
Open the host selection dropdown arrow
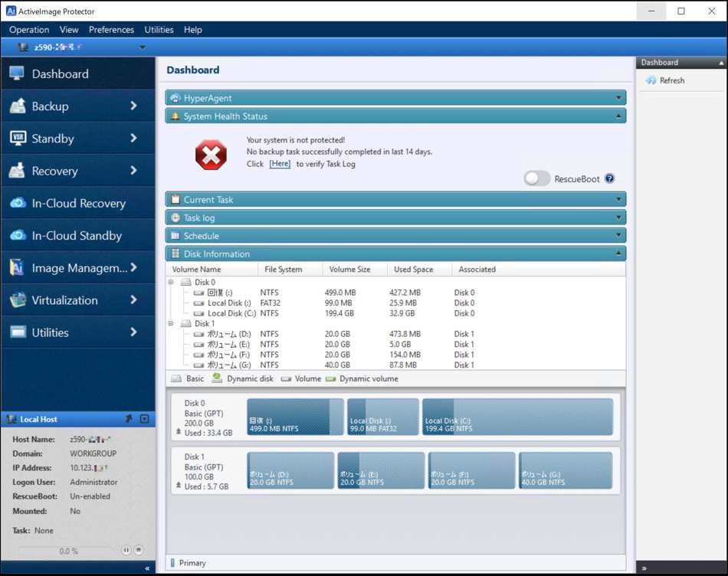pos(143,47)
